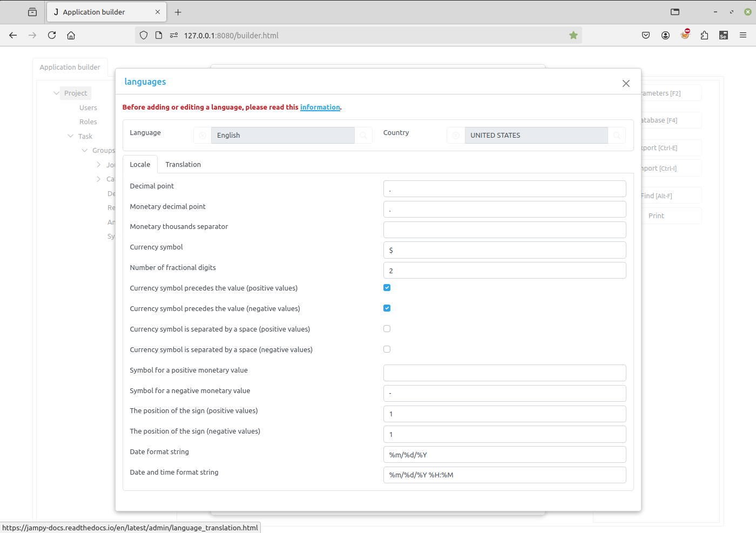Viewport: 756px width, 533px height.
Task: Collapse the Groups tree node
Action: (x=84, y=150)
